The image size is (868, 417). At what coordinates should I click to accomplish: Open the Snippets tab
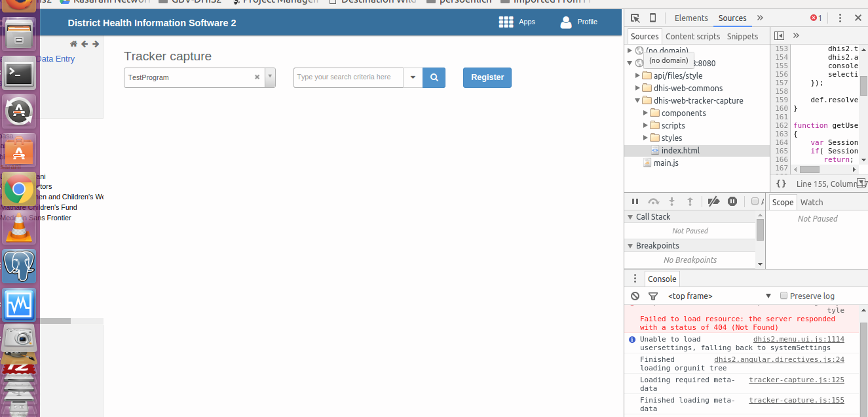click(742, 36)
